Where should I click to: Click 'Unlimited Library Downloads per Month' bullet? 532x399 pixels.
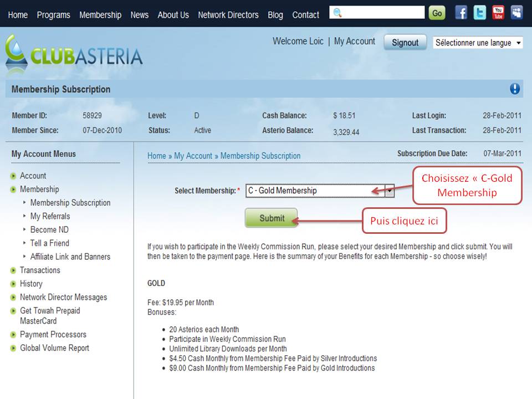tap(228, 349)
